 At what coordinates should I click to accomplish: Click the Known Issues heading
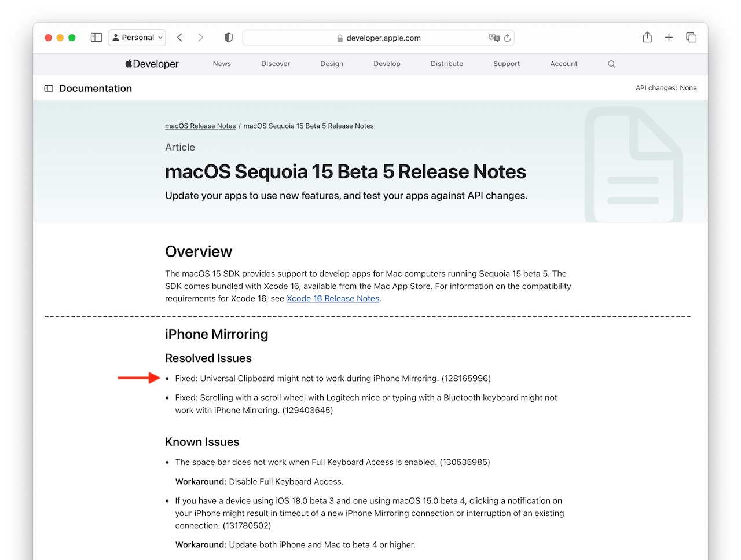pos(202,442)
